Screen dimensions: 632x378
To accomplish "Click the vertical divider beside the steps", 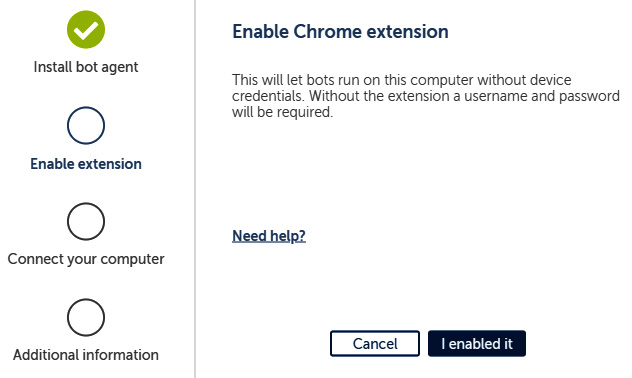I will (195, 189).
